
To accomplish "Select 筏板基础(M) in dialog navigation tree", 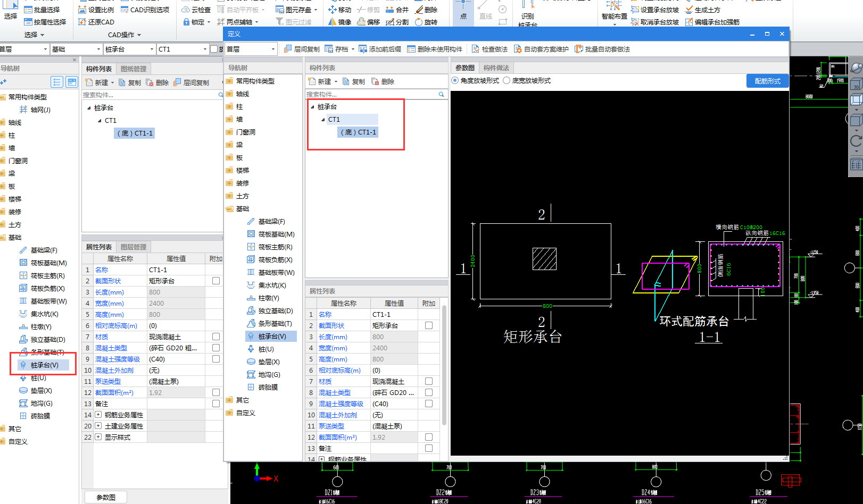I will point(276,234).
